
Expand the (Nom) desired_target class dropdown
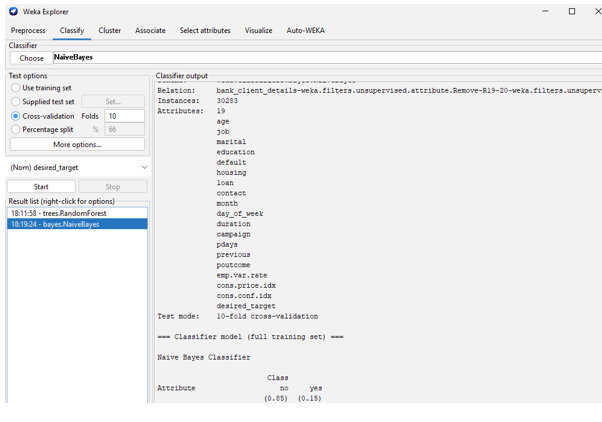pos(79,167)
